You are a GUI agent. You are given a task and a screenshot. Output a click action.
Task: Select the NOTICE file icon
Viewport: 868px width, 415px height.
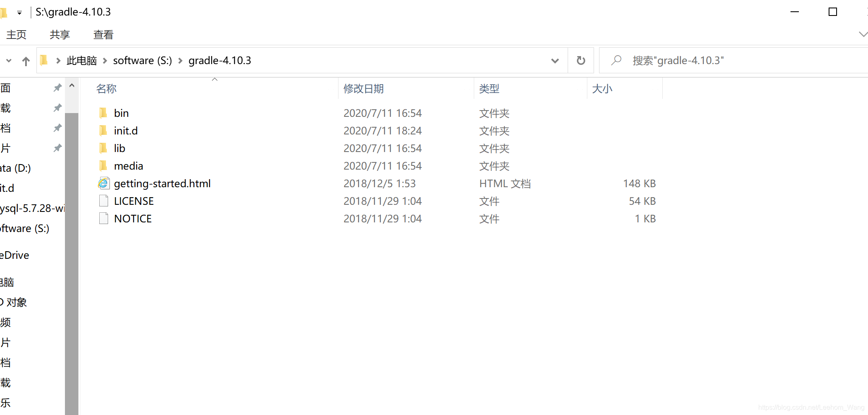pos(103,219)
